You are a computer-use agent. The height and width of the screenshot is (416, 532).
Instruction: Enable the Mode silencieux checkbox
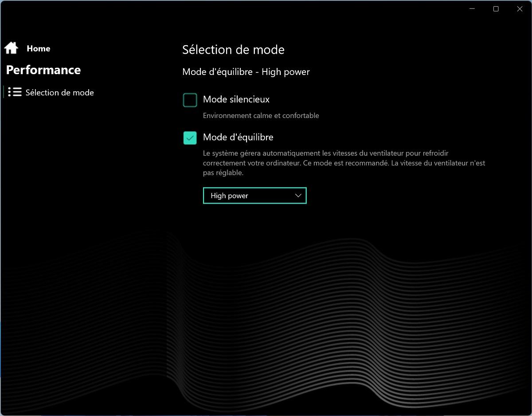pos(190,100)
